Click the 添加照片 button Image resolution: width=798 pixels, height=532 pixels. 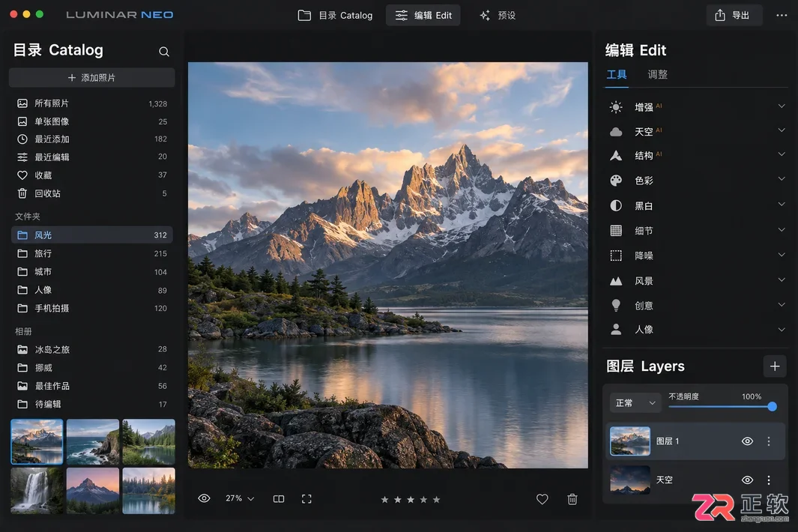(92, 78)
